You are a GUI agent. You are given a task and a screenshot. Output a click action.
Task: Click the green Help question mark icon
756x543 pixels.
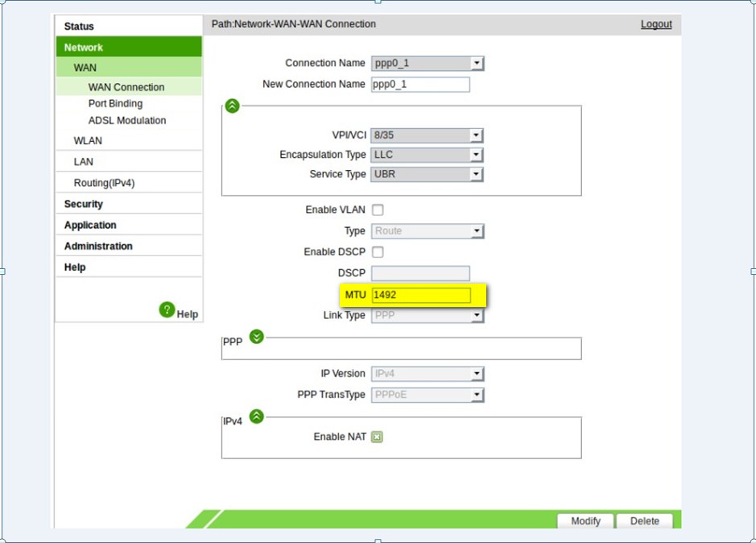point(167,309)
